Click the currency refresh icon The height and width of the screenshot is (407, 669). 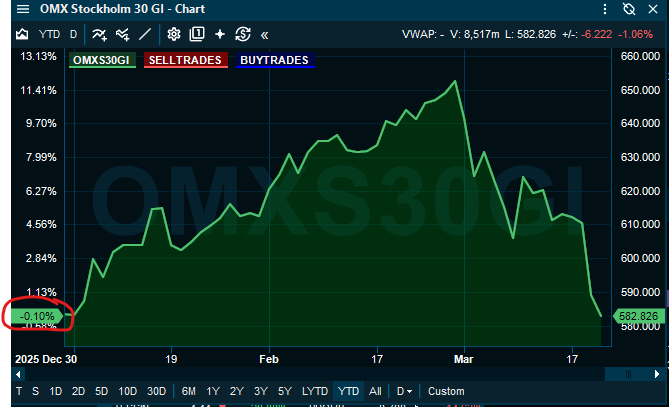click(x=243, y=34)
